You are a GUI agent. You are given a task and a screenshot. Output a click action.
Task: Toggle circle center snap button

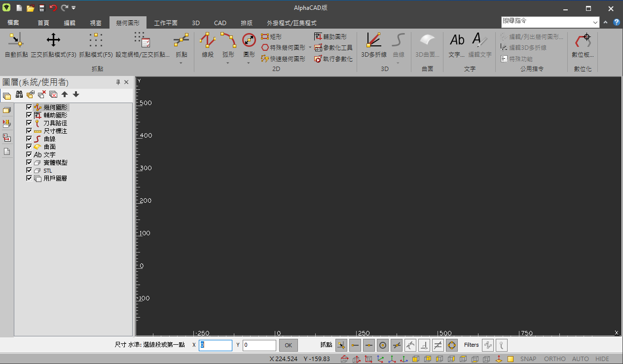383,345
